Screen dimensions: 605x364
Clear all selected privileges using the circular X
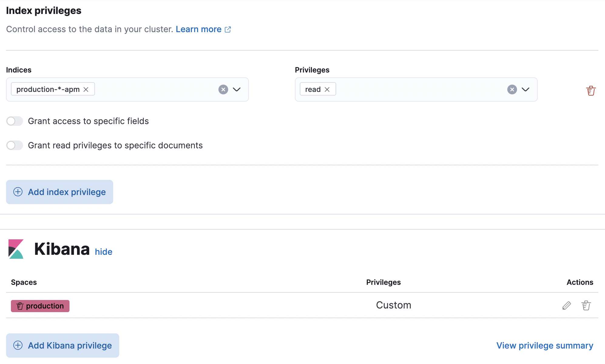point(512,89)
